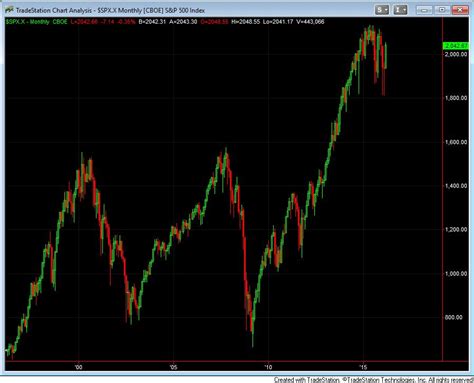474x383 pixels.
Task: Click the green current price marker on the price axis
Action: coord(455,46)
